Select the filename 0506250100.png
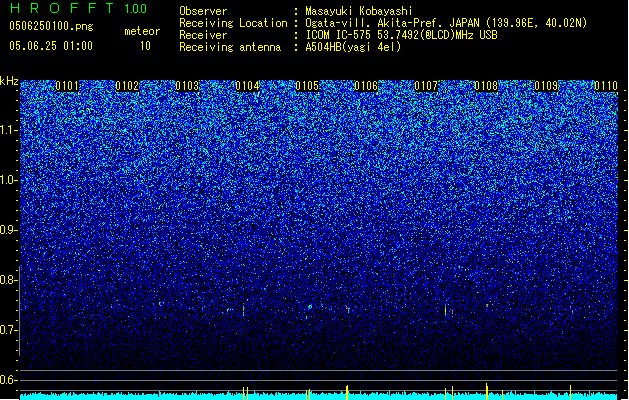 click(x=51, y=26)
